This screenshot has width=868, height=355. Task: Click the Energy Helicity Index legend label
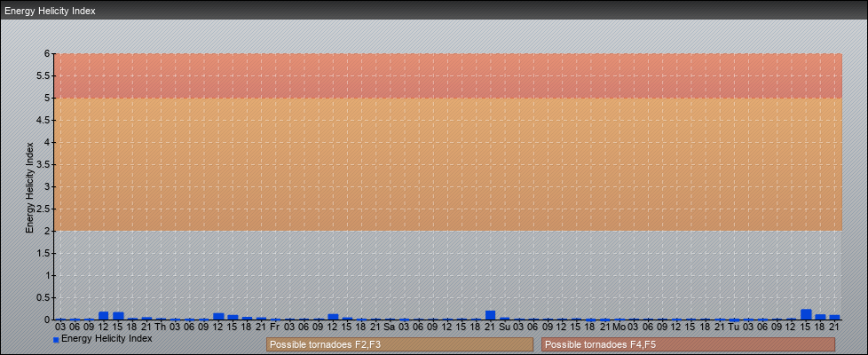pos(107,338)
